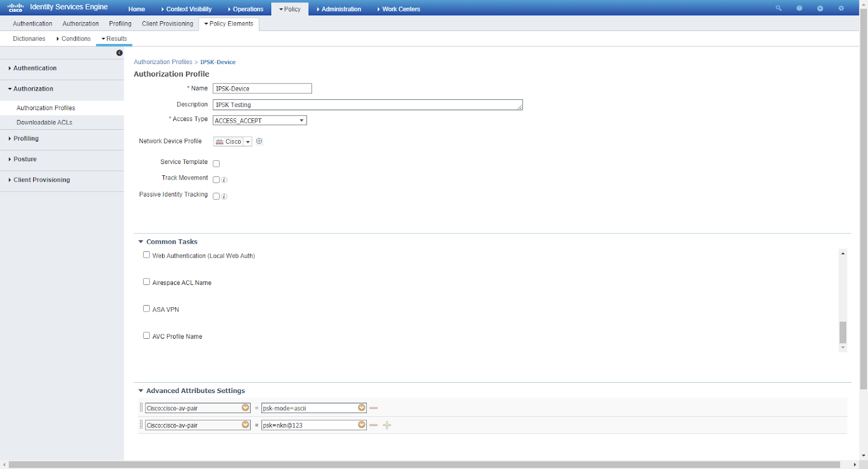Enable the Service Template checkbox

coord(216,163)
